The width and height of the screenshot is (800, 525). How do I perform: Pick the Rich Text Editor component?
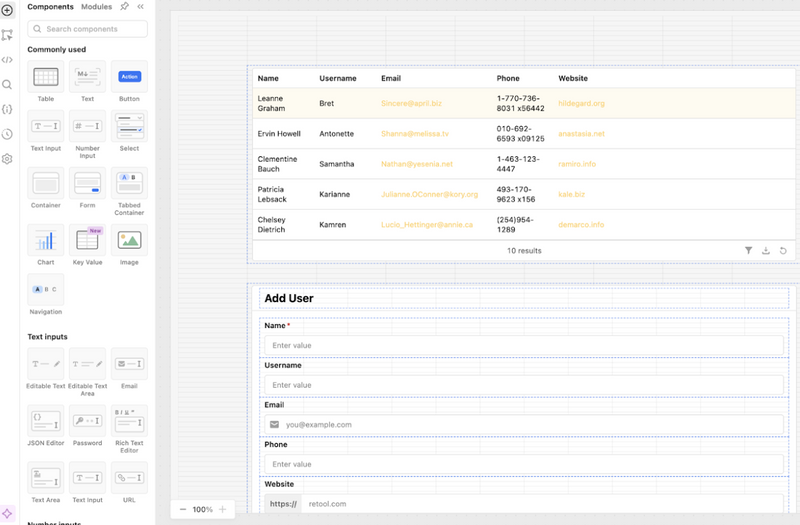coord(129,429)
